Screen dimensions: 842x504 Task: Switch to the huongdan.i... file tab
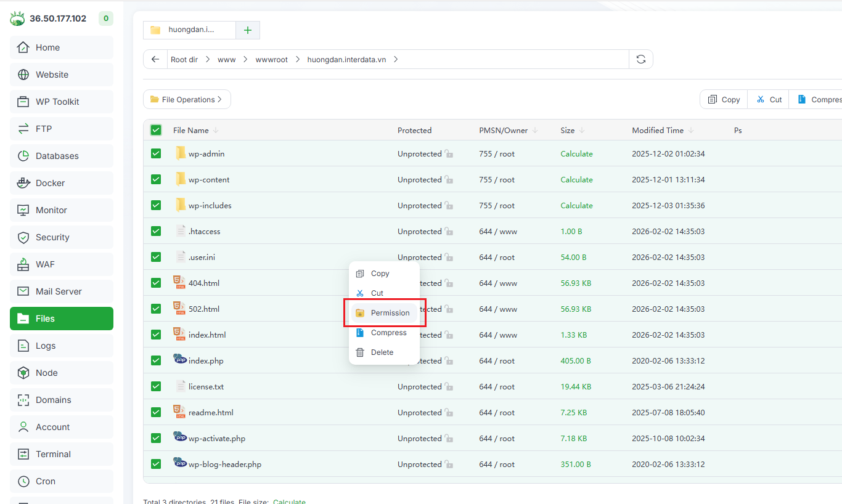click(189, 30)
